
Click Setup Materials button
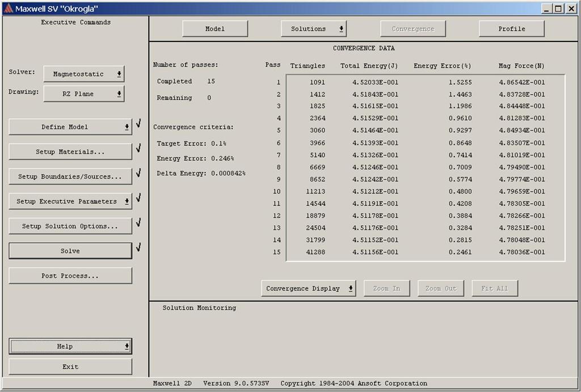pyautogui.click(x=70, y=151)
